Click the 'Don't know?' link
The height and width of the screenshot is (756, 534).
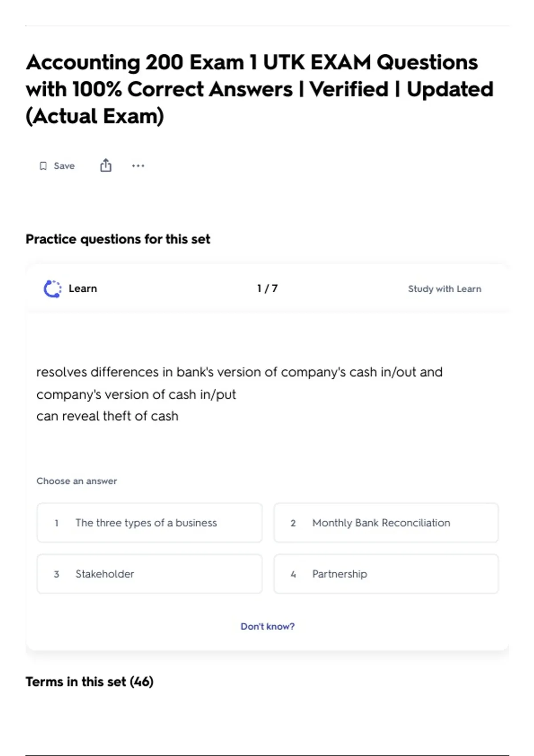(x=267, y=626)
